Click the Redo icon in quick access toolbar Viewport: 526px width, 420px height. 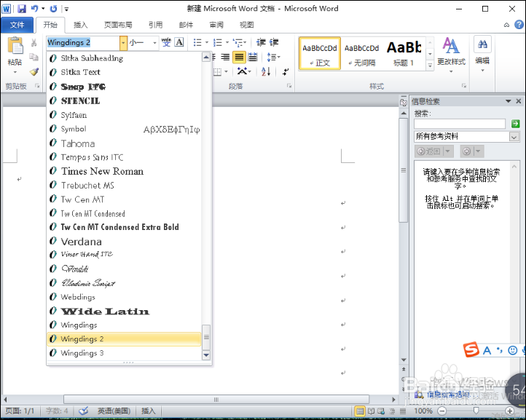(x=53, y=9)
